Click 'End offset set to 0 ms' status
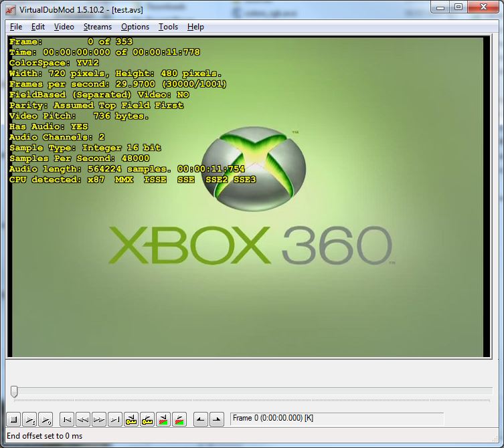Image resolution: width=504 pixels, height=448 pixels. coord(45,436)
